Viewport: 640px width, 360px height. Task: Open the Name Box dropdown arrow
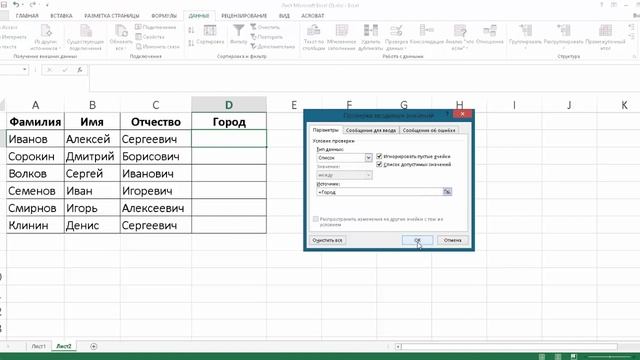(x=24, y=70)
